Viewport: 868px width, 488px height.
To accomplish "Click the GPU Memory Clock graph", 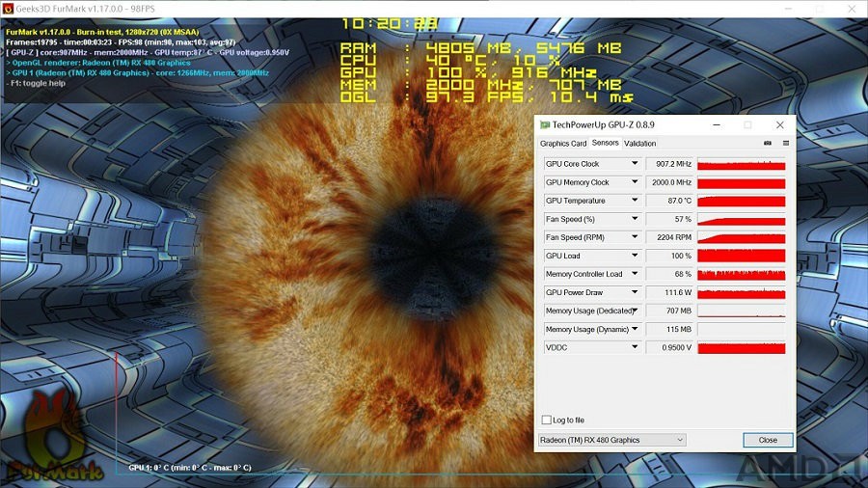I will pos(742,182).
